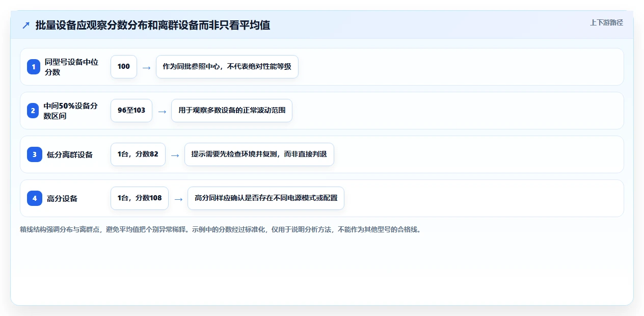Click the 低分离群设备 label

(70, 154)
